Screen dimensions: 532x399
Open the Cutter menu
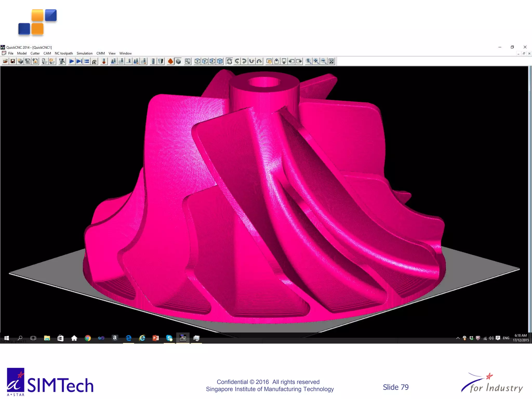[35, 53]
